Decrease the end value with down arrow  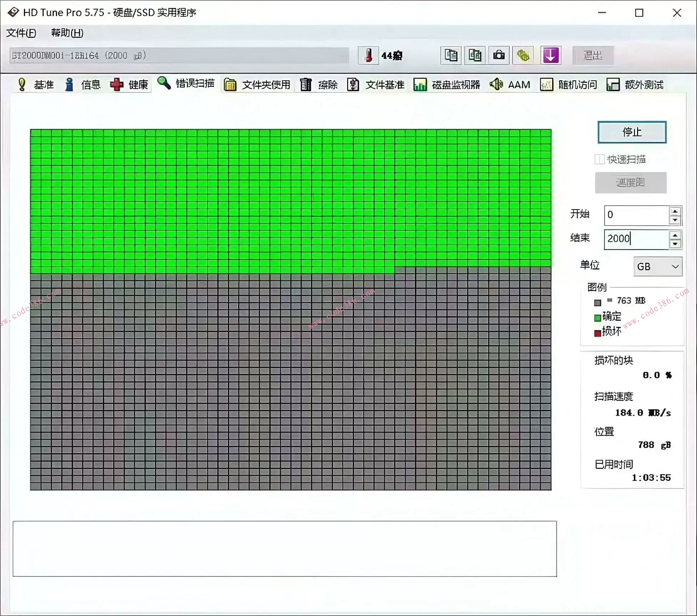(x=675, y=244)
